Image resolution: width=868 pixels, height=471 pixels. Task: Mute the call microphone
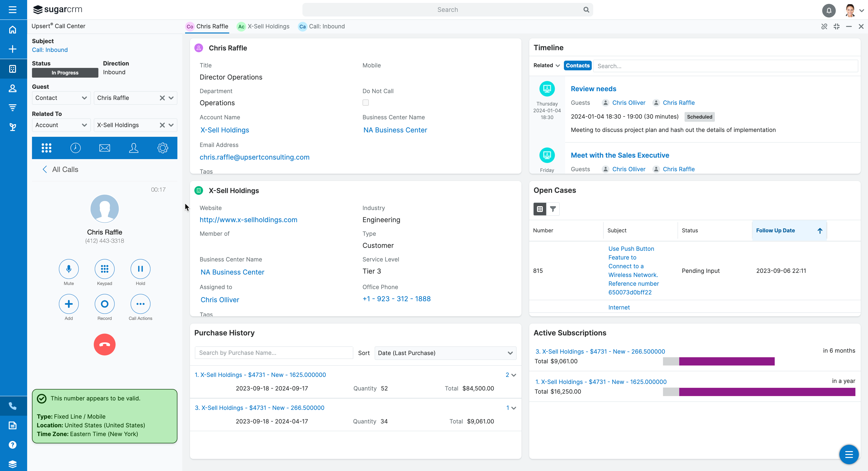pyautogui.click(x=69, y=269)
